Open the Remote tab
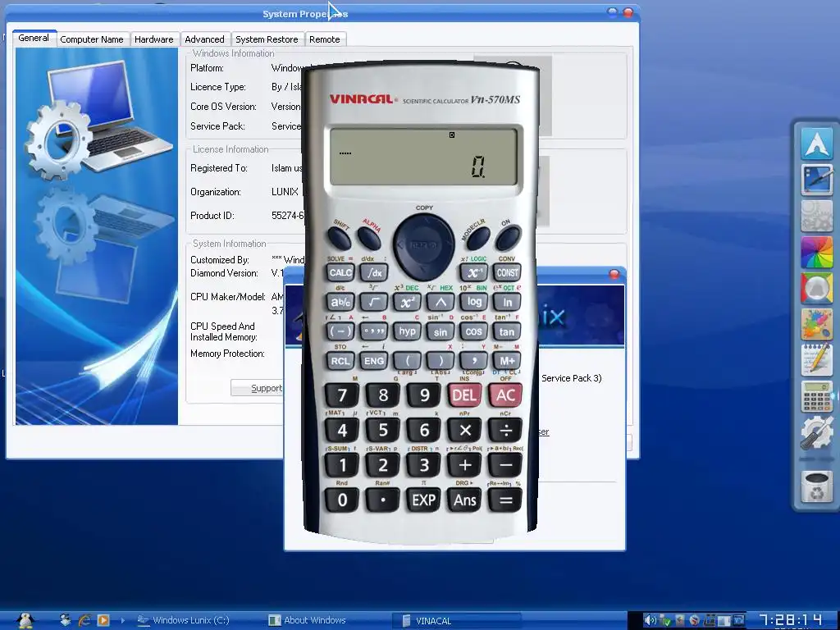840x630 pixels. [x=325, y=39]
